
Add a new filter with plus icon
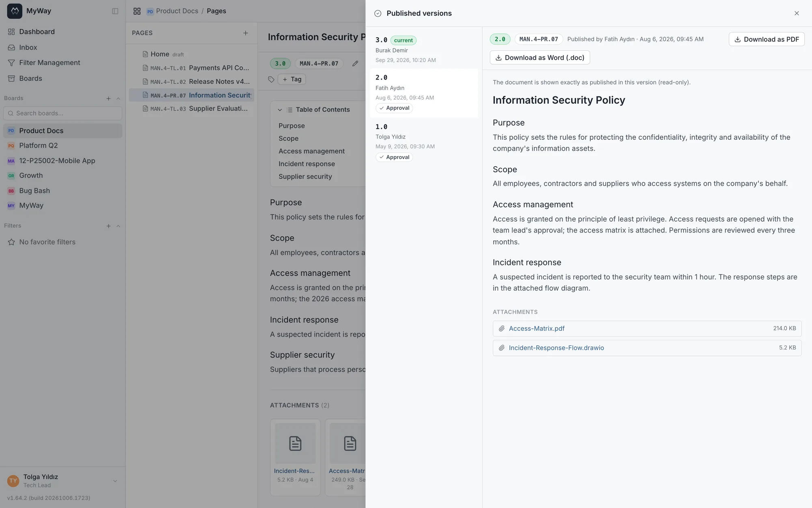pyautogui.click(x=108, y=226)
